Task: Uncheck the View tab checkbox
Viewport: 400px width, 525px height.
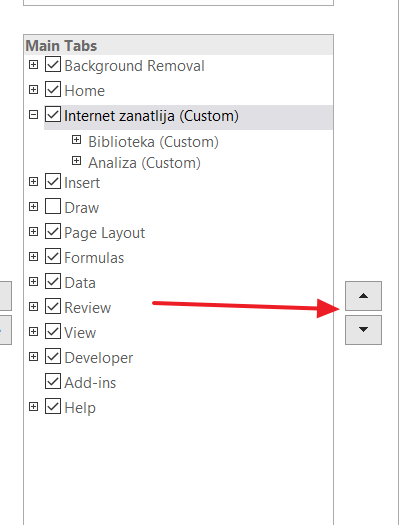Action: 53,331
